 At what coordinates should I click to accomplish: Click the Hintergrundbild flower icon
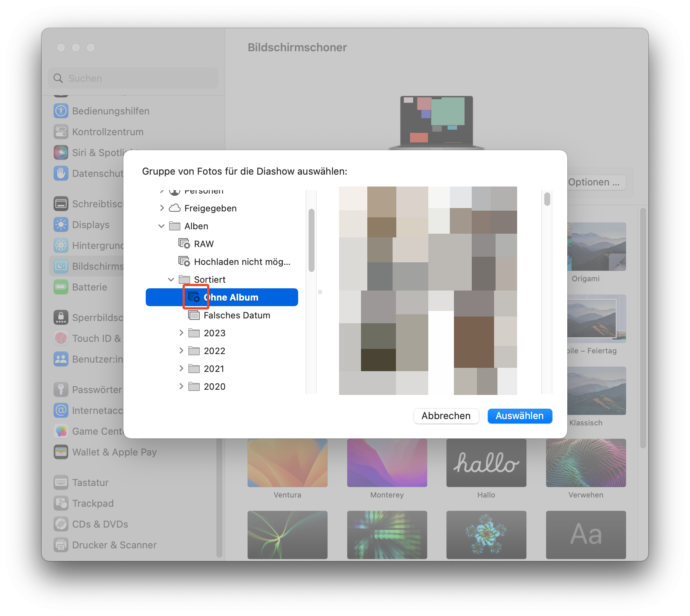point(61,245)
